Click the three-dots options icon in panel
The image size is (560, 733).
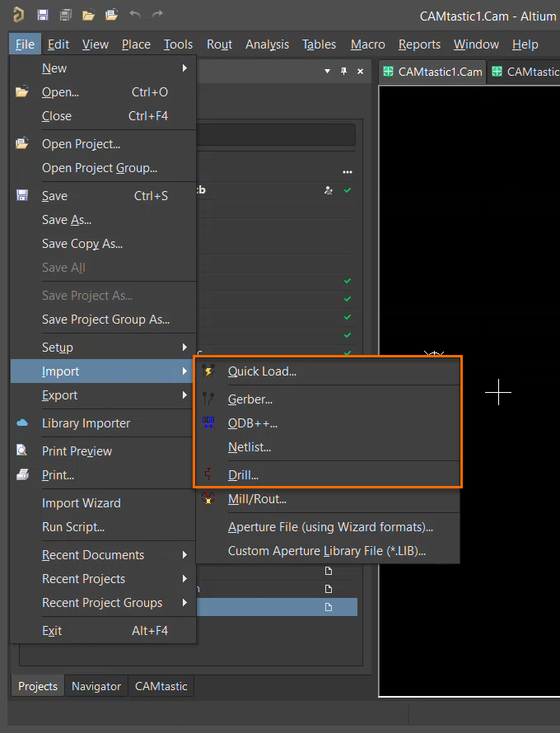click(x=348, y=172)
